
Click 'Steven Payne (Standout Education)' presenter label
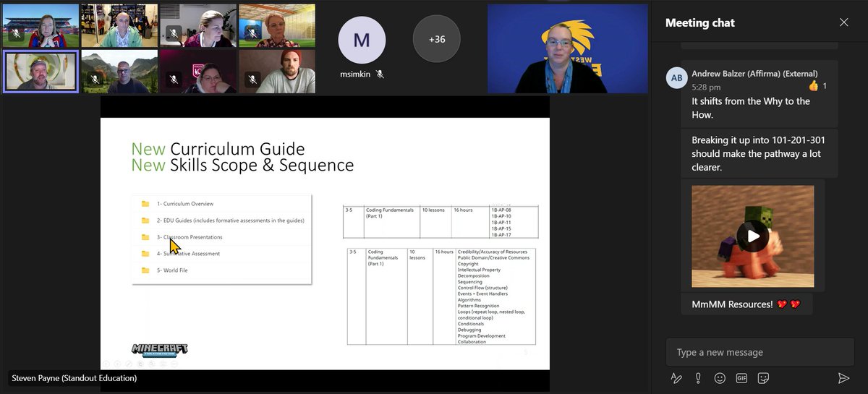[x=75, y=378]
